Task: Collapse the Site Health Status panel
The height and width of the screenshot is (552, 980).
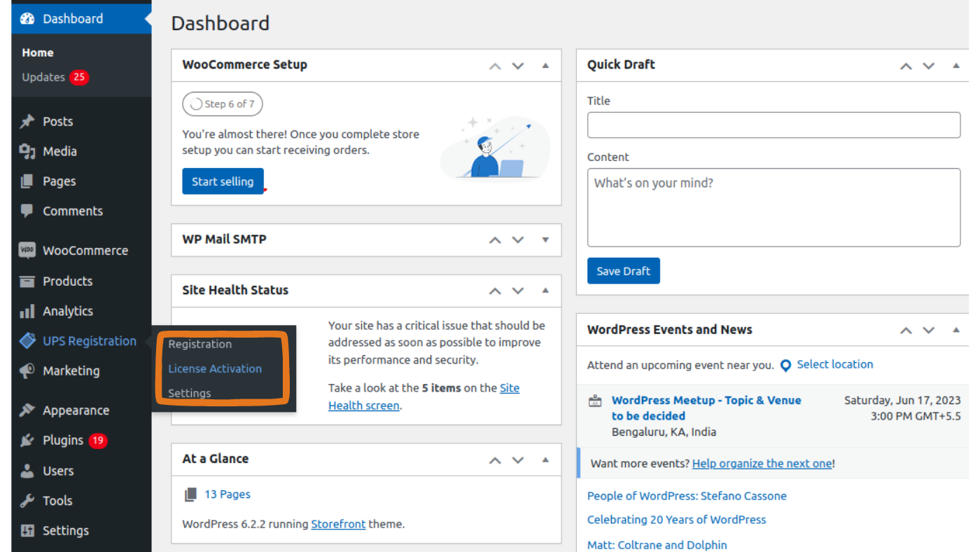Action: coord(545,290)
